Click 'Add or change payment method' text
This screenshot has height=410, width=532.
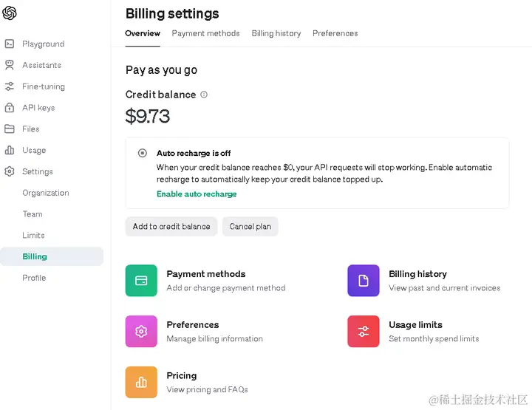pyautogui.click(x=226, y=288)
